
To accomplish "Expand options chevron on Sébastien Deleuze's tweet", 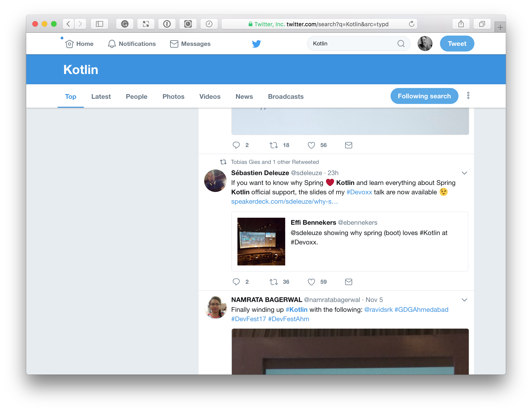I will [464, 173].
